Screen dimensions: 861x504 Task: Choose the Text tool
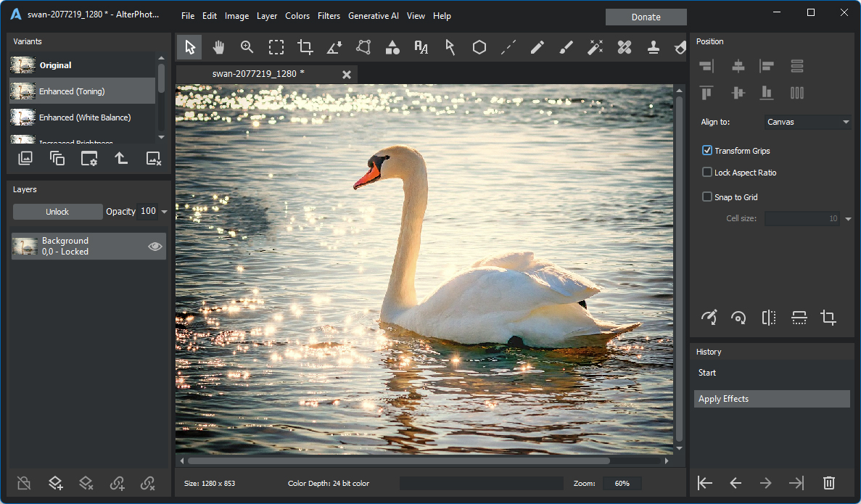click(421, 48)
